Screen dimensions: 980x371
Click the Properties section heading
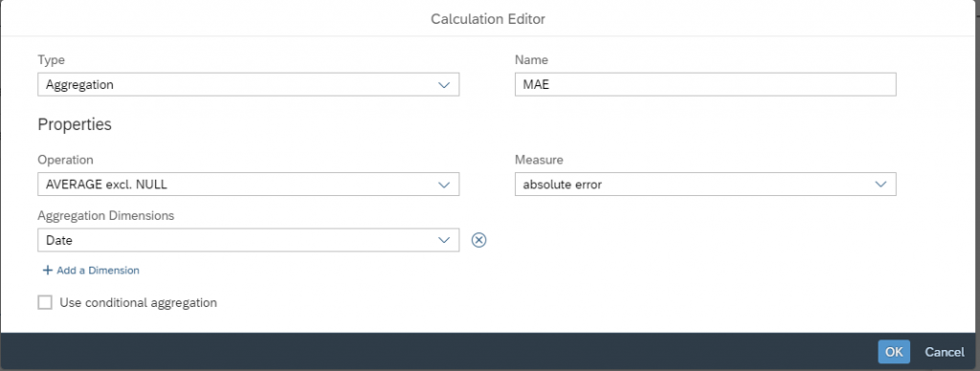(75, 124)
